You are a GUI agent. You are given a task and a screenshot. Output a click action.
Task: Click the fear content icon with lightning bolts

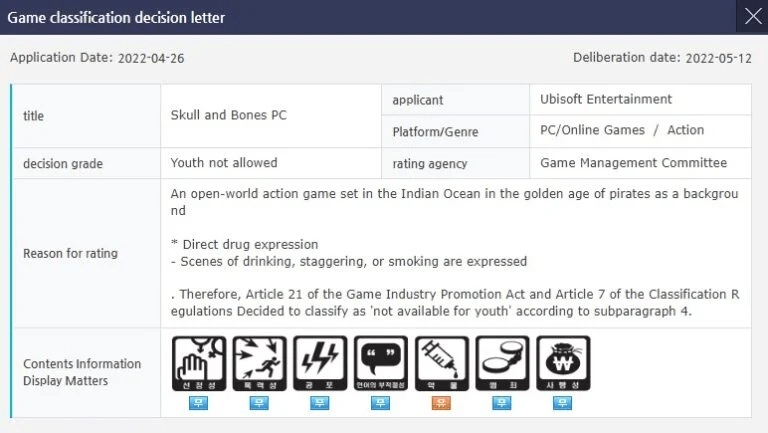(x=320, y=363)
